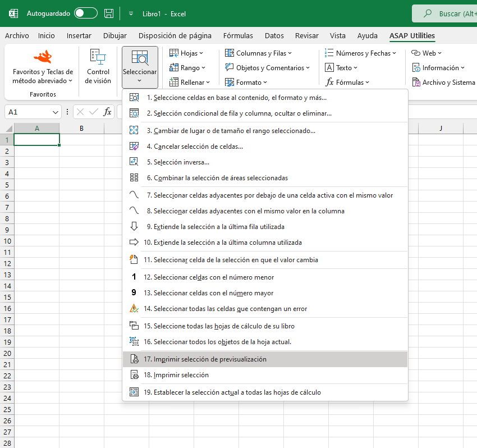Click icon Establecer la selección actual

pos(134,392)
